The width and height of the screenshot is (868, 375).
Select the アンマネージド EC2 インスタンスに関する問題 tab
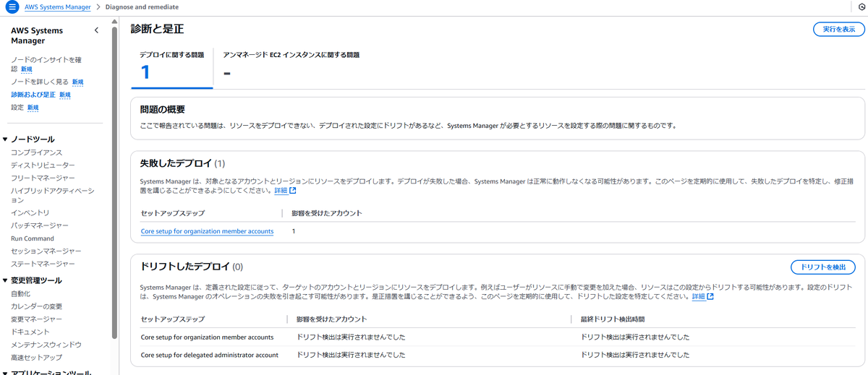[292, 65]
